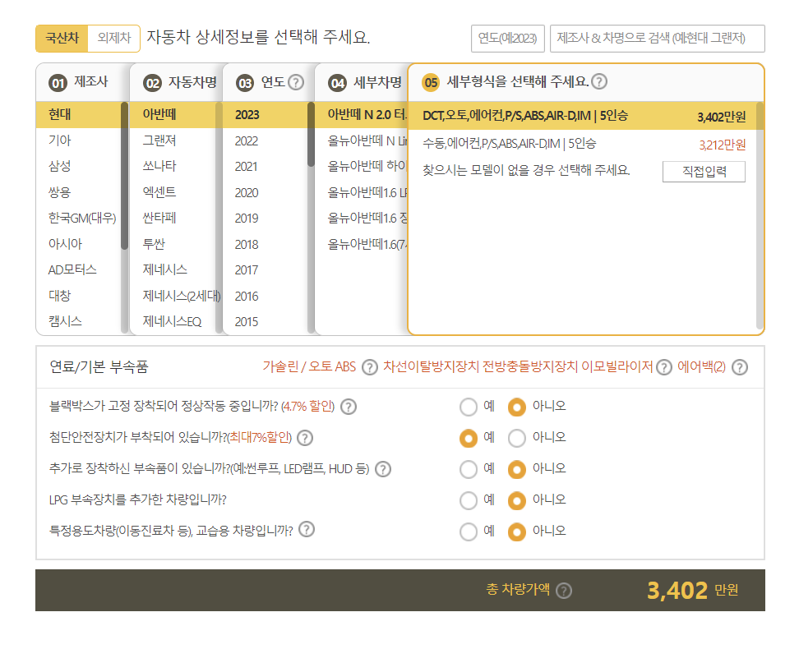Click help icon after 가솔린 / 오토 ABS
Viewport: 799px width, 672px height.
pyautogui.click(x=369, y=367)
